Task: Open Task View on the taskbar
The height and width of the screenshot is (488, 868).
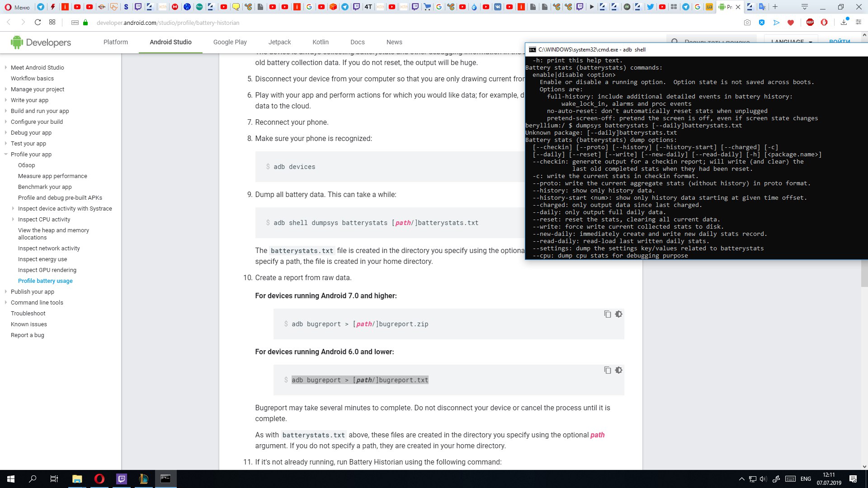Action: pos(54,479)
